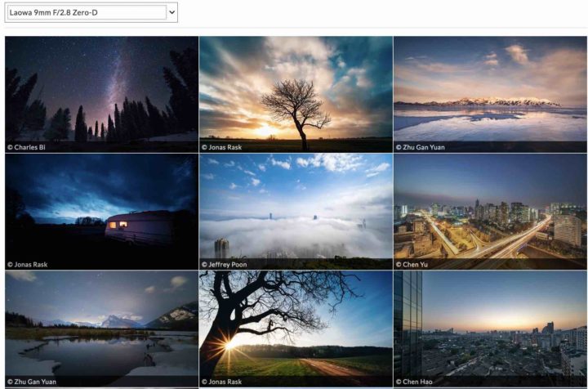This screenshot has height=389, width=588.
Task: Open the snowy mountain lake photo, top row, Zhu Gan Yuan
Action: 490,94
